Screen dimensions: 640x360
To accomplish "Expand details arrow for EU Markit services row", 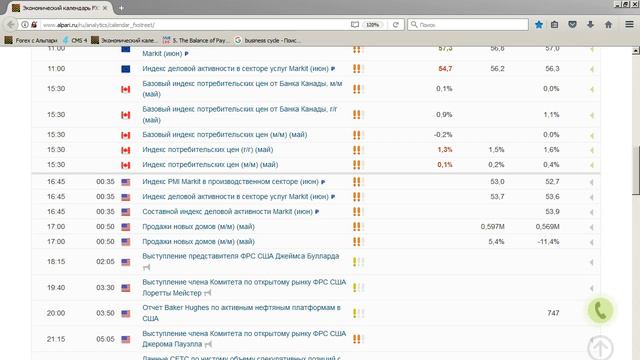I will point(591,69).
